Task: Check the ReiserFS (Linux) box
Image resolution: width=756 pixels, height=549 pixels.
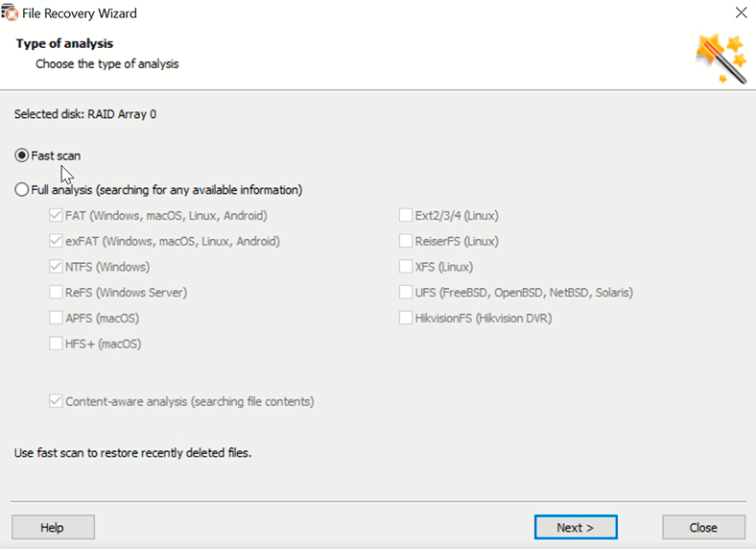Action: point(406,241)
